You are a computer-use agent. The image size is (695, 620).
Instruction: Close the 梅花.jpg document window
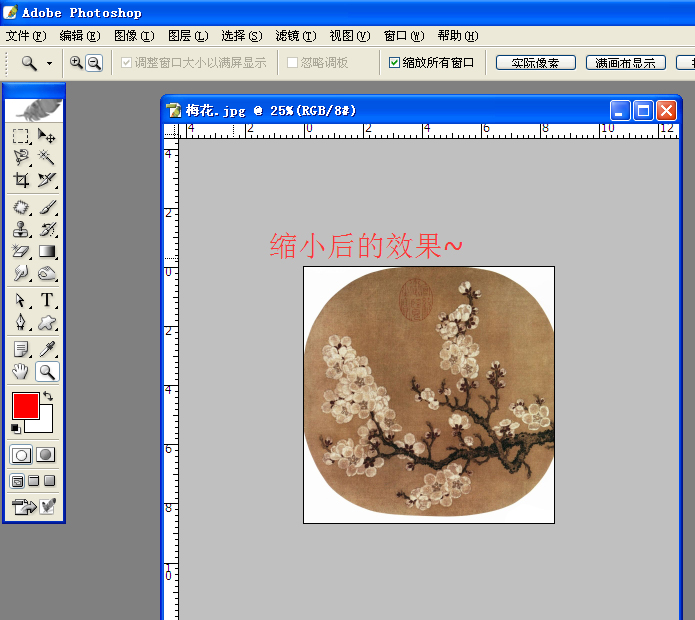tap(666, 111)
